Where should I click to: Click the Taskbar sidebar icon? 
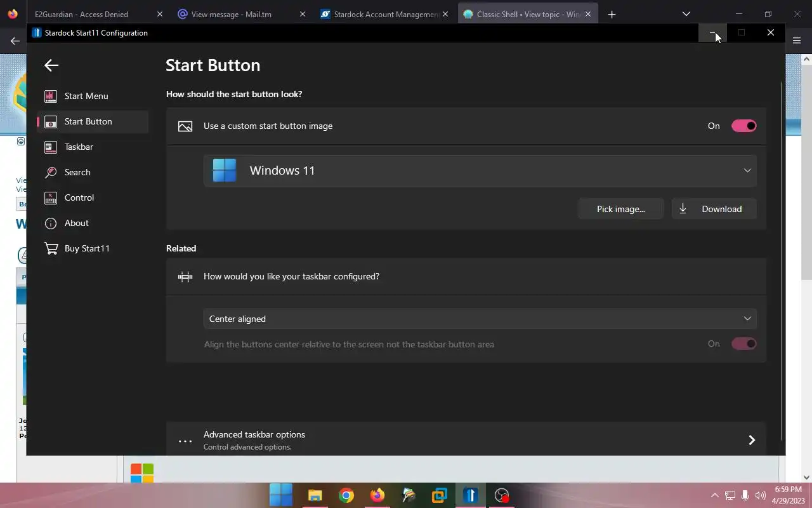pyautogui.click(x=51, y=147)
